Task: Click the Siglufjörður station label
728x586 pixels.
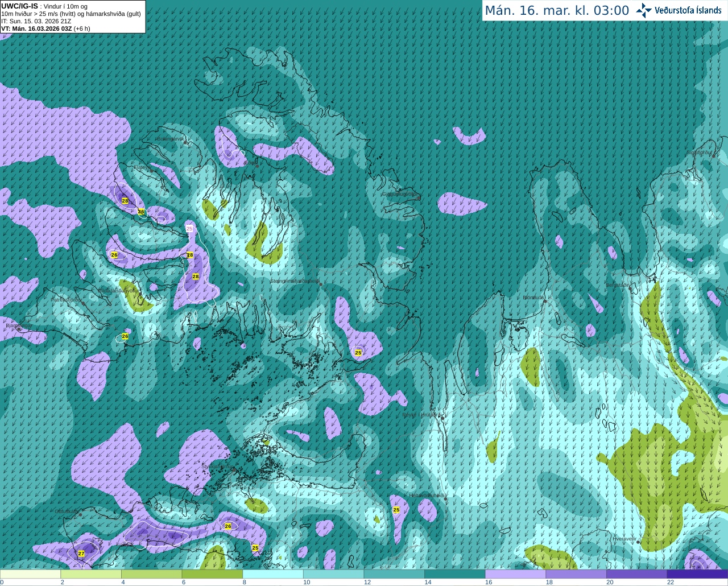Action: 699,152
